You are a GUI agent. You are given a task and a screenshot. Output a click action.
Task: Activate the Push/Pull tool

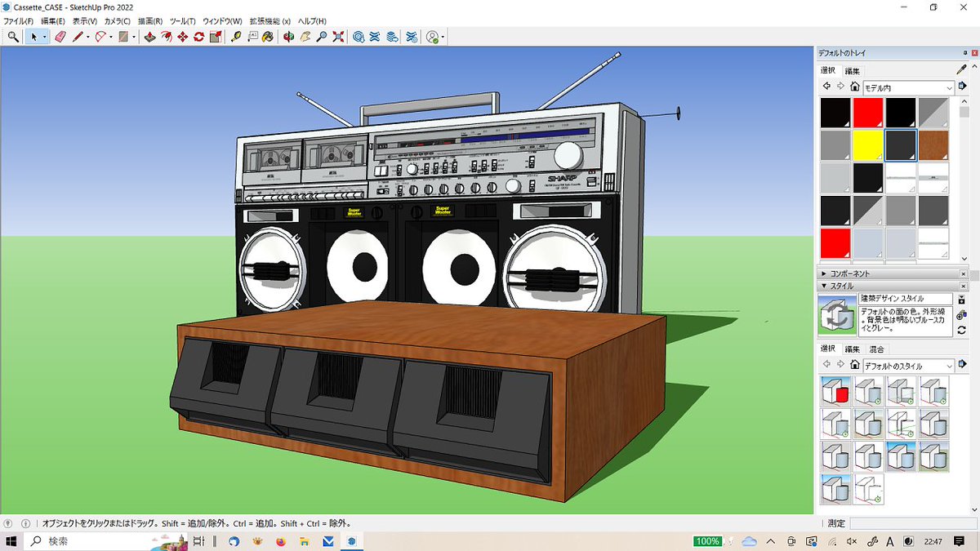(x=149, y=37)
